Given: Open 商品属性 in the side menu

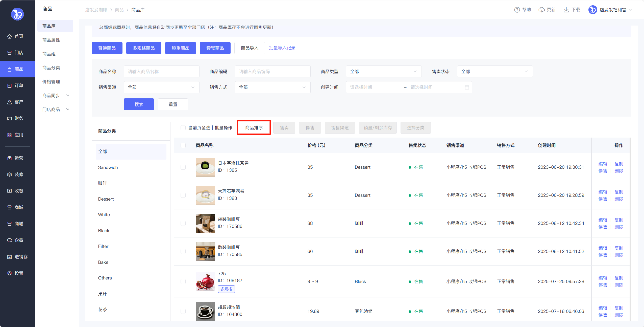Looking at the screenshot, I should click(51, 40).
